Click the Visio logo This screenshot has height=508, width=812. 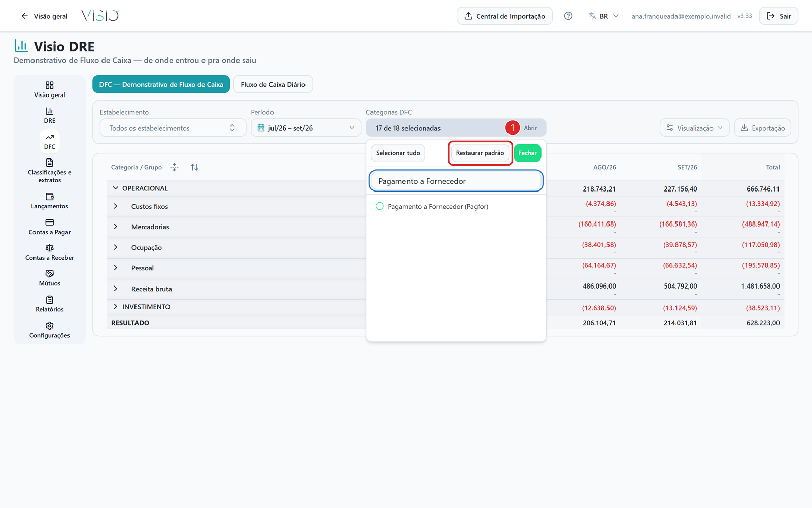100,16
